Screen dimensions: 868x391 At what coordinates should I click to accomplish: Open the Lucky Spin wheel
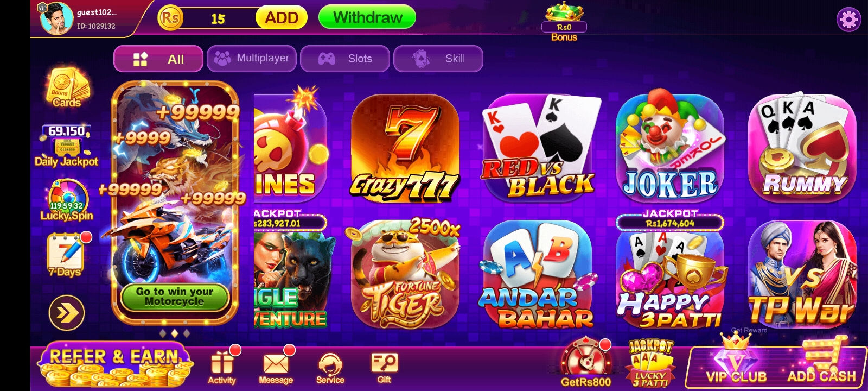tap(67, 200)
